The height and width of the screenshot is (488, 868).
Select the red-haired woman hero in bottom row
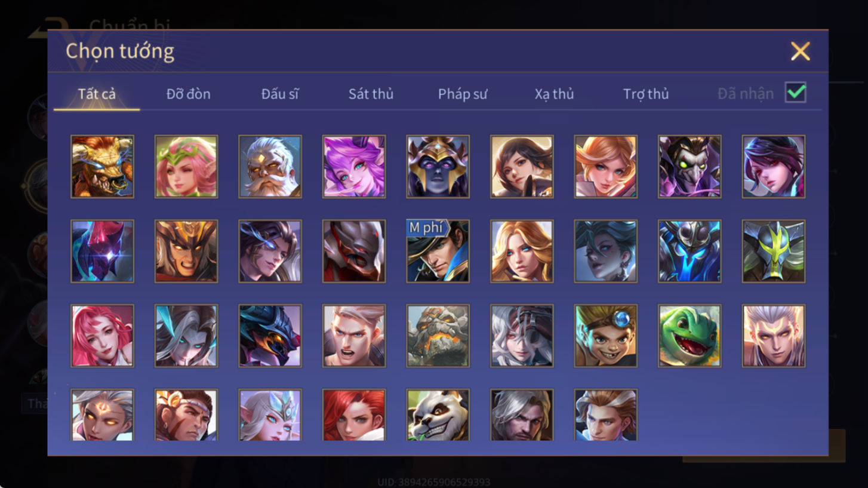tap(354, 415)
